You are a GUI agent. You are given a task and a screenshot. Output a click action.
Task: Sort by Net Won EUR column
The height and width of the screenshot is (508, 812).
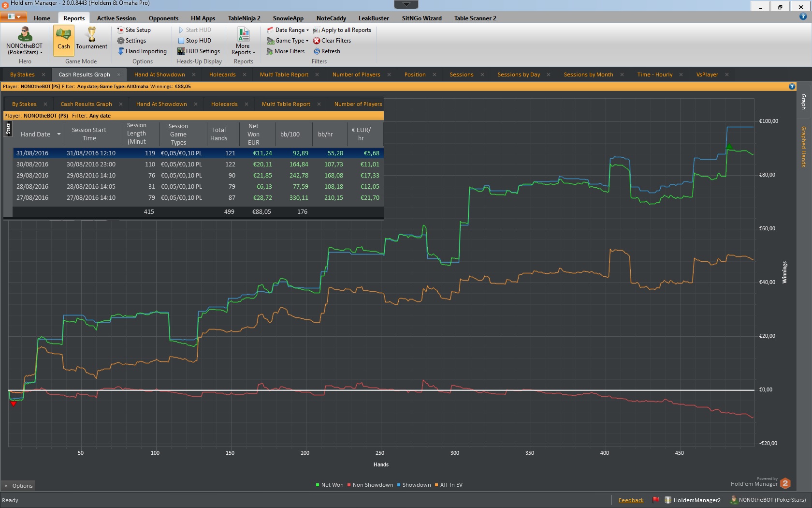tap(254, 134)
